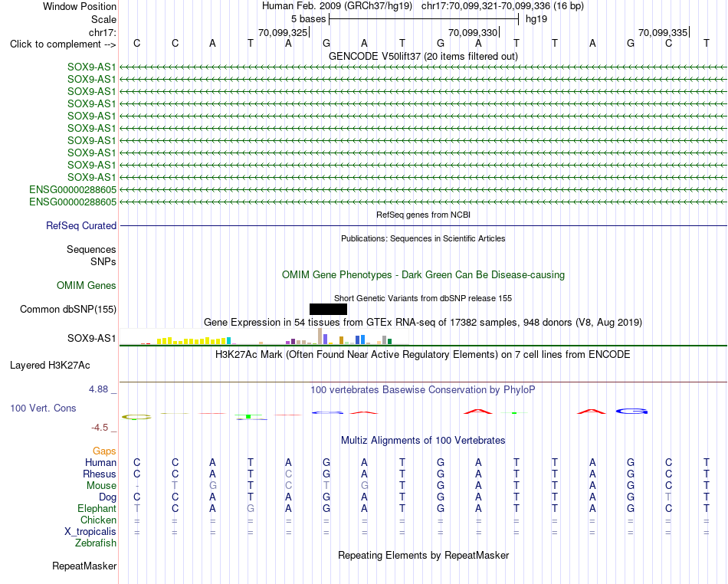728x584 pixels.
Task: Click the "70,099,325" ruler position
Action: 283,32
